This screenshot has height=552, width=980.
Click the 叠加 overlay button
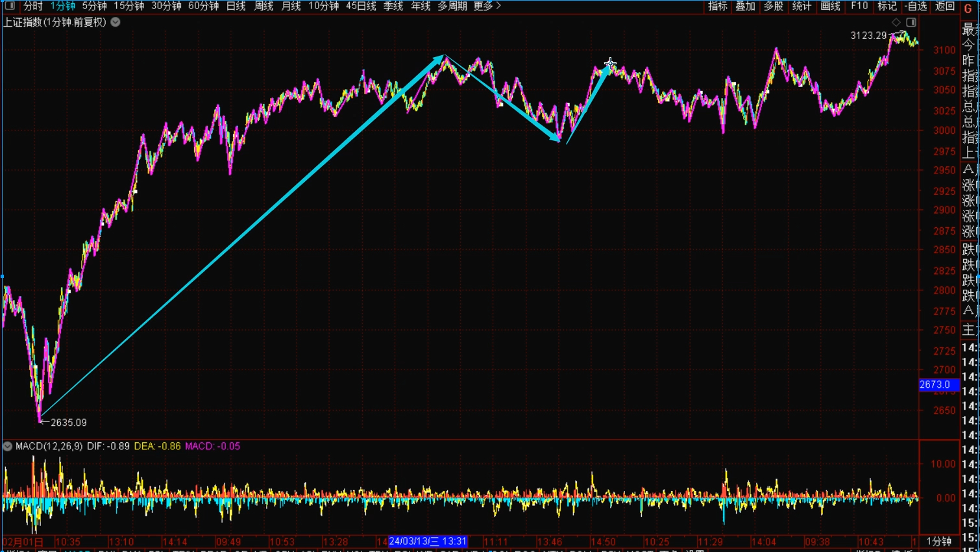coord(746,6)
